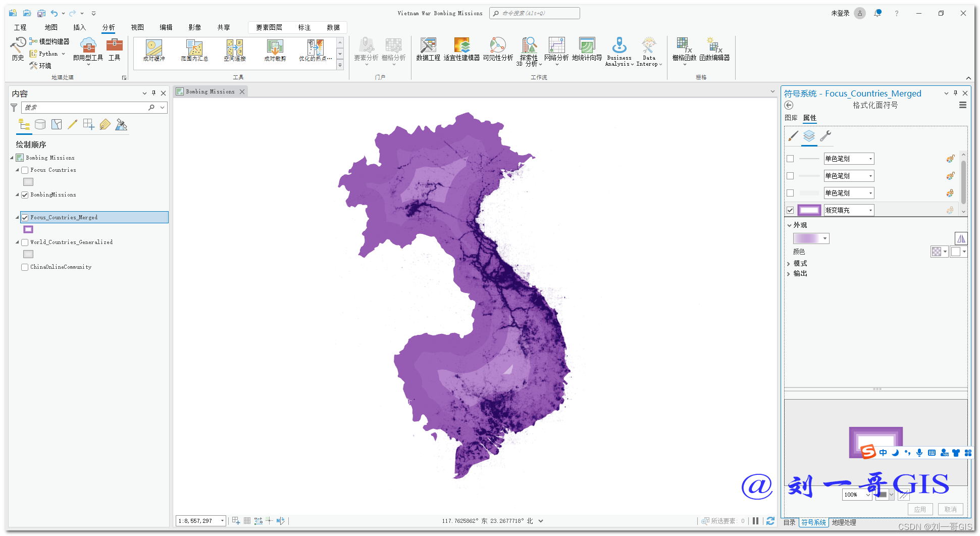Switch to symbol Layers icon in Symbology

coord(809,136)
